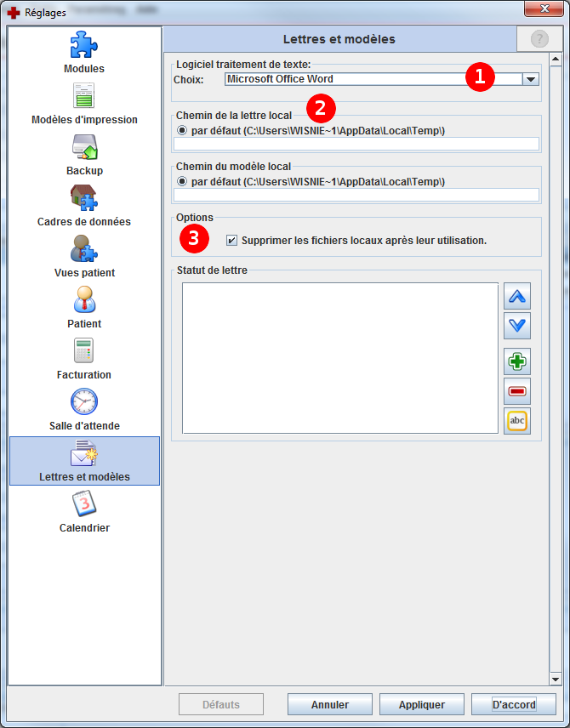
Task: Select the Facturation calculator icon
Action: pos(84,350)
